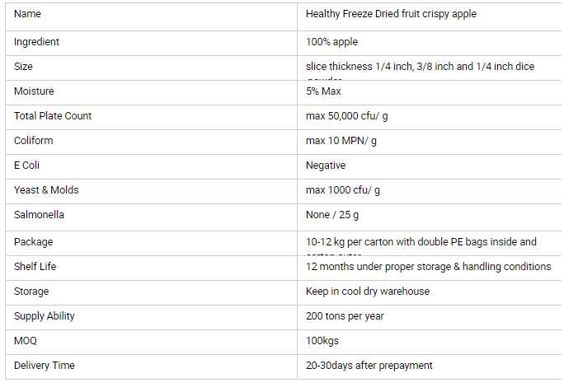This screenshot has height=392, width=578.
Task: Select 'max 50,000 cfu/ g' value
Action: coord(346,116)
